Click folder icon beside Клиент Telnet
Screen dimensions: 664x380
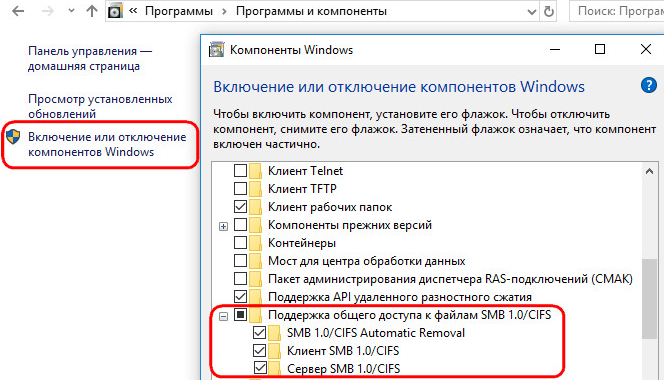tap(255, 171)
